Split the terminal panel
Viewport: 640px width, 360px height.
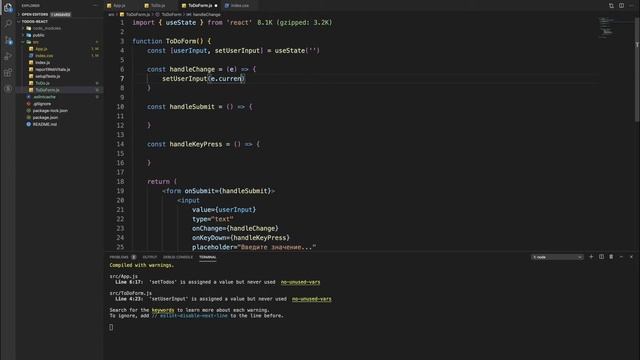point(601,257)
